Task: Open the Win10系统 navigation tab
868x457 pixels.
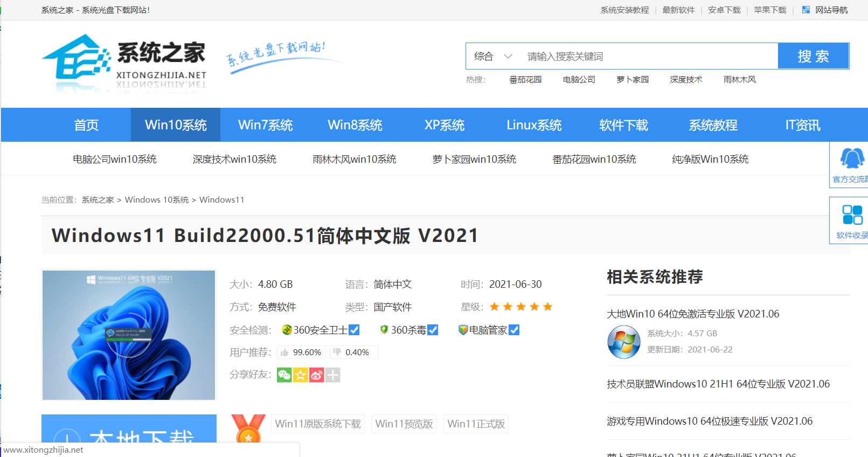Action: pyautogui.click(x=176, y=125)
